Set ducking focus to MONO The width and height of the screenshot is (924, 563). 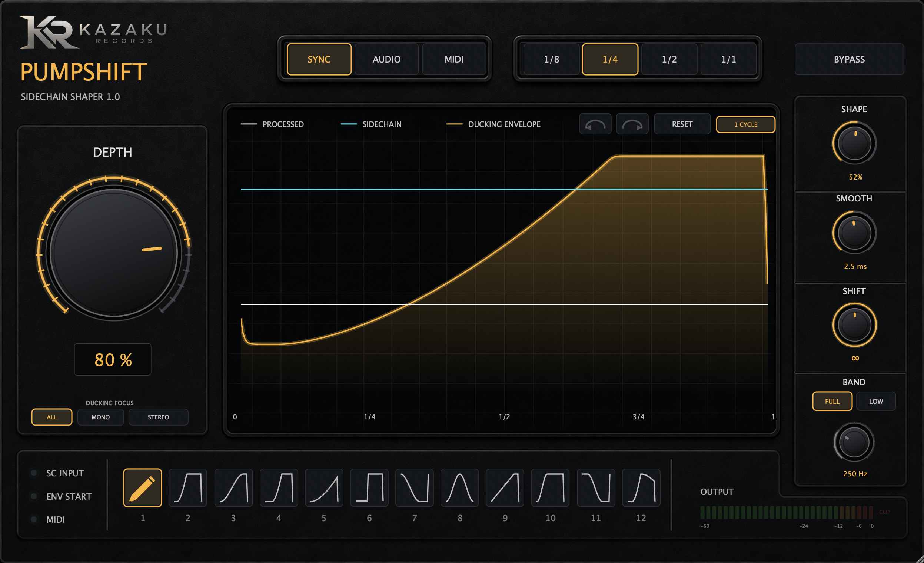100,417
